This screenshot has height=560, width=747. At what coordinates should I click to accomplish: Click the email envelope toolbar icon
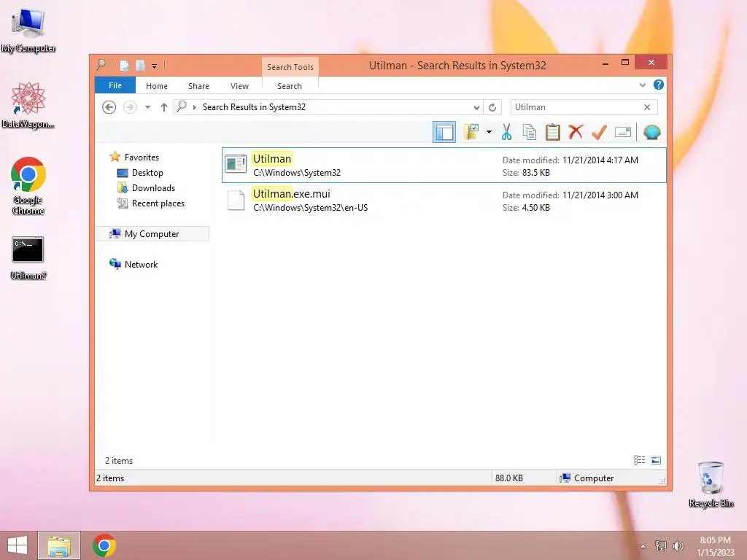pos(623,132)
